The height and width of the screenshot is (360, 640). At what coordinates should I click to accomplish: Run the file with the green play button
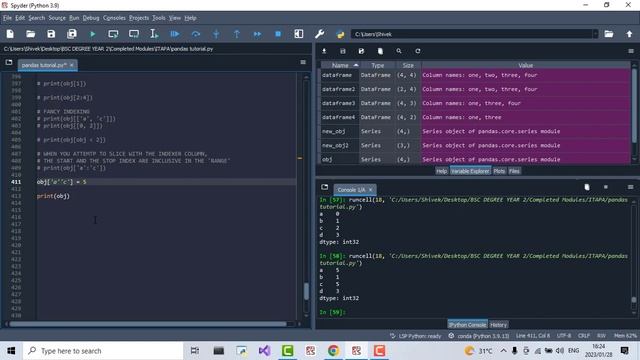(93, 34)
